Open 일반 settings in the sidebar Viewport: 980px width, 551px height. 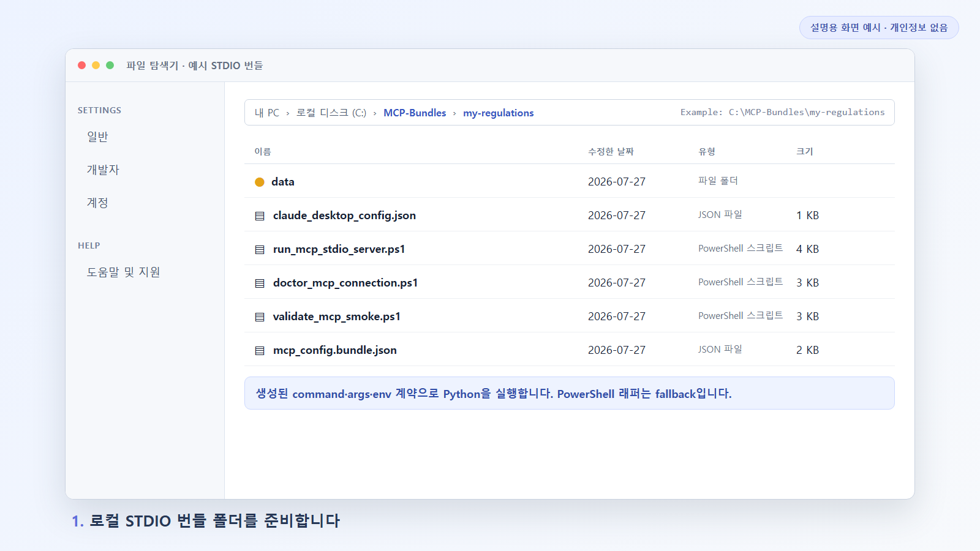pyautogui.click(x=97, y=137)
